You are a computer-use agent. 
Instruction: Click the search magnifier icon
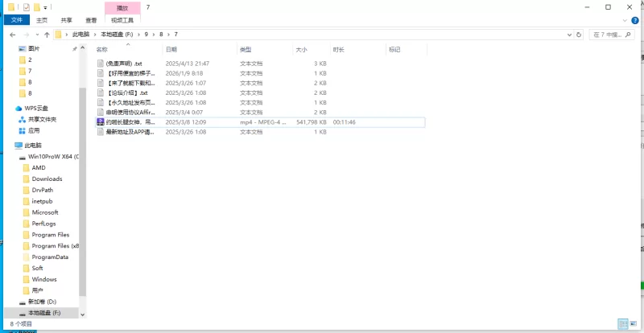pos(628,35)
